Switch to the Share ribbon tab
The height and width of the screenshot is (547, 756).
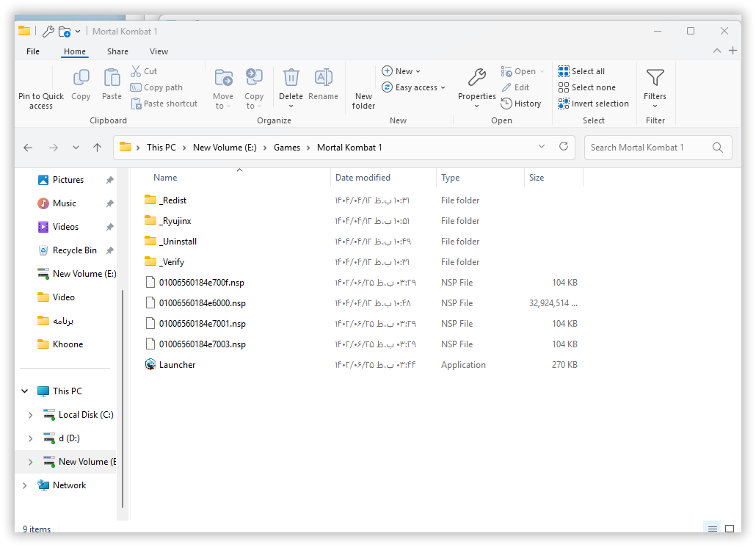click(117, 51)
